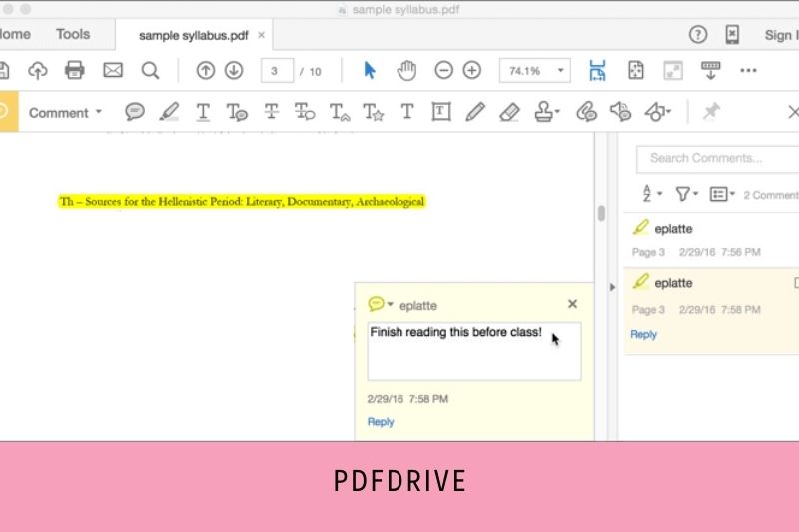Screen dimensions: 799x532
Task: Print the document with printer icon
Action: (74, 70)
